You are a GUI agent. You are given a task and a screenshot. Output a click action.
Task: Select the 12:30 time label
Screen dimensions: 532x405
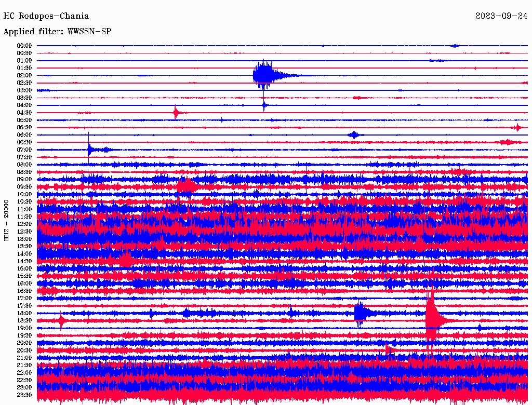24,231
